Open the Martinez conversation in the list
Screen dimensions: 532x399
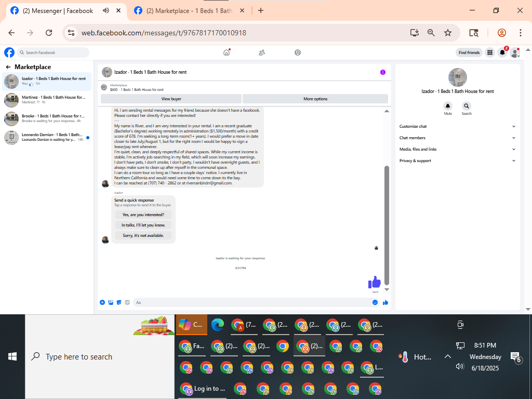(47, 100)
